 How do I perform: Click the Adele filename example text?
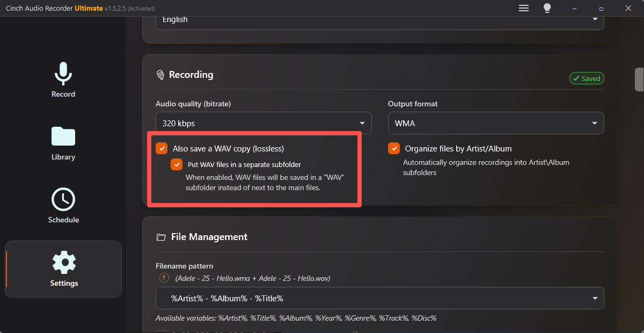pyautogui.click(x=253, y=278)
